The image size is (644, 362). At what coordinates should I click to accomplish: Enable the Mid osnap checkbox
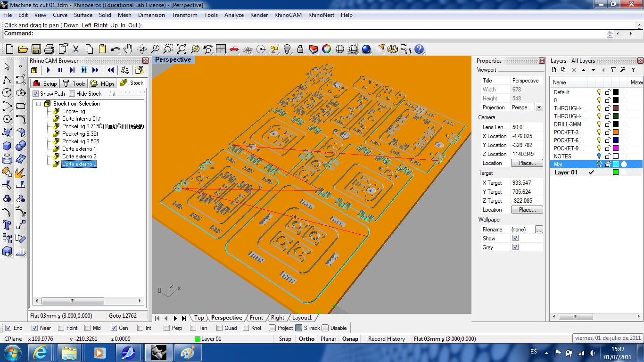pos(87,328)
